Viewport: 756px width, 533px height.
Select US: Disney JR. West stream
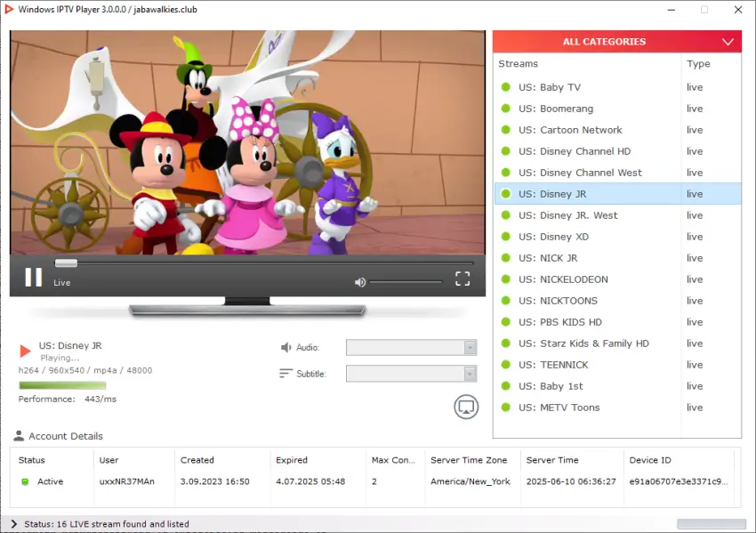pos(617,215)
